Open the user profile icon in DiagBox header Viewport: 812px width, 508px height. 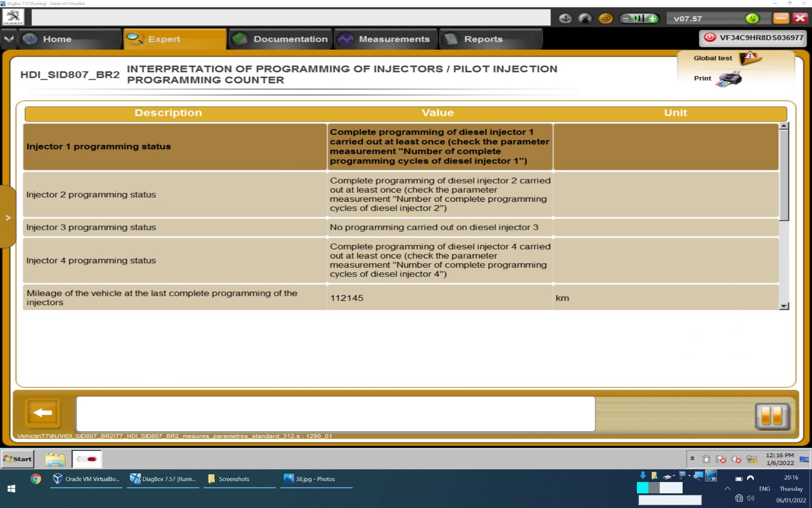pyautogui.click(x=585, y=18)
